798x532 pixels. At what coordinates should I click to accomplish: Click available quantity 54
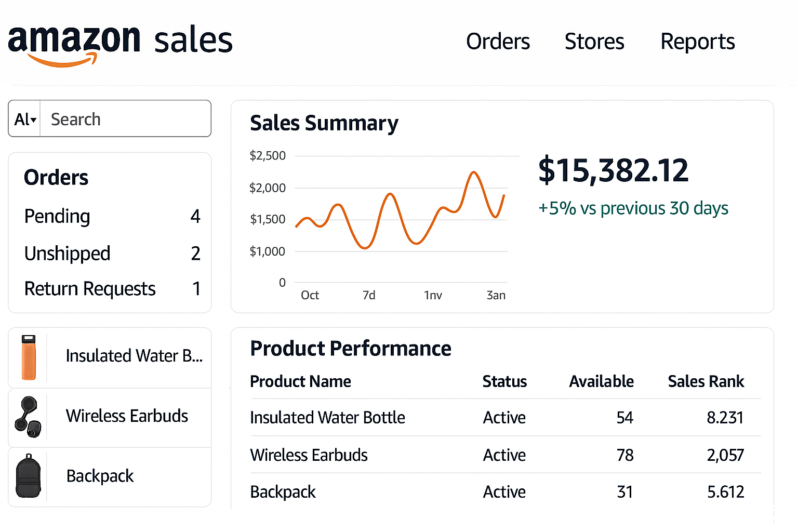tap(625, 418)
